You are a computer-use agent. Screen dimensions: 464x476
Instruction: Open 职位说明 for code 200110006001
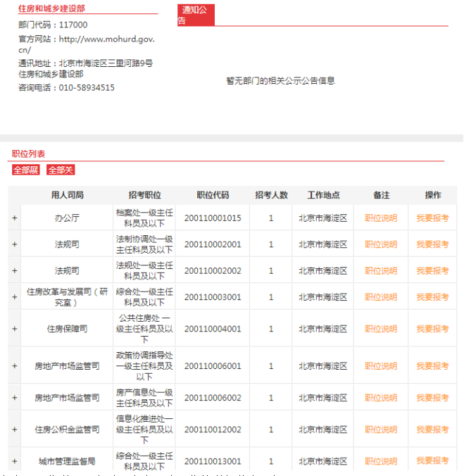[381, 366]
